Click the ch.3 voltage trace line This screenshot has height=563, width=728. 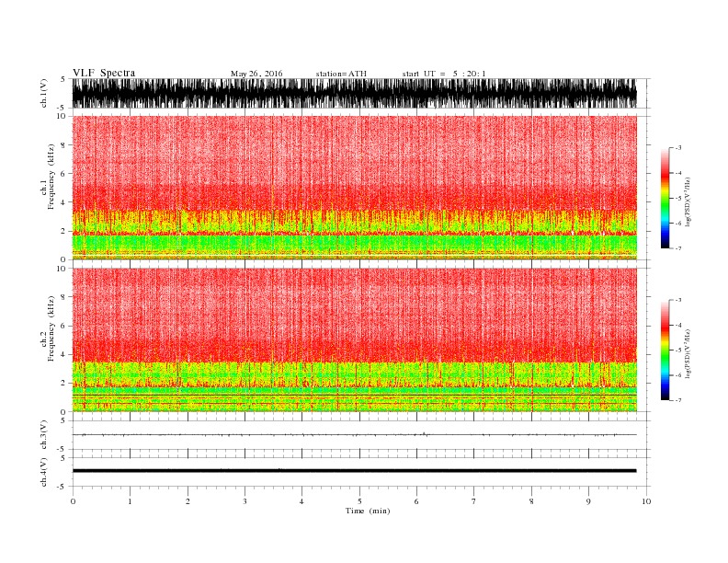tap(354, 435)
